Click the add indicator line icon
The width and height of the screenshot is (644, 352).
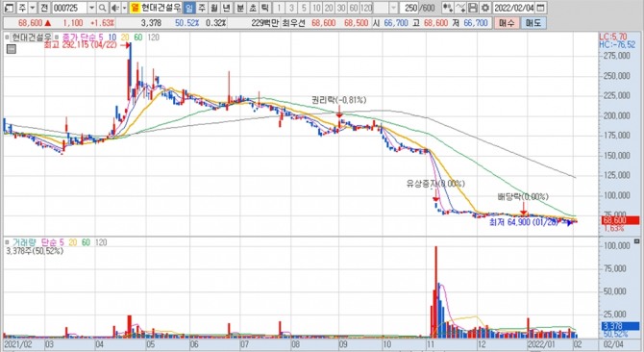(x=460, y=8)
